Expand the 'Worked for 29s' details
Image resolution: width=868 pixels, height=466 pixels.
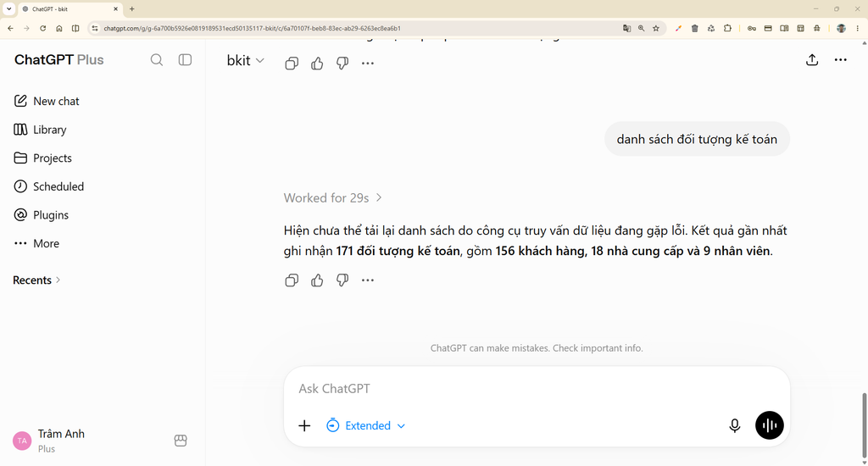tap(332, 197)
